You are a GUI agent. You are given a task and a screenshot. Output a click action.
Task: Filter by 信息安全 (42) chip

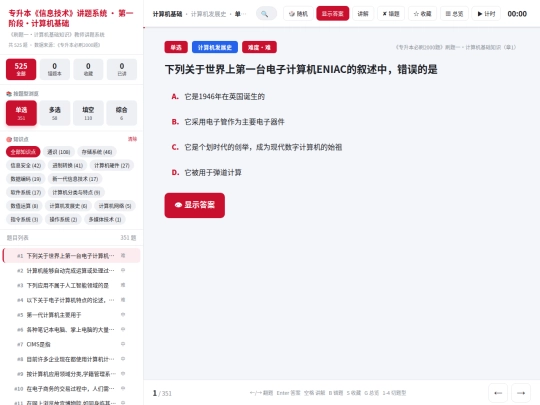26,166
